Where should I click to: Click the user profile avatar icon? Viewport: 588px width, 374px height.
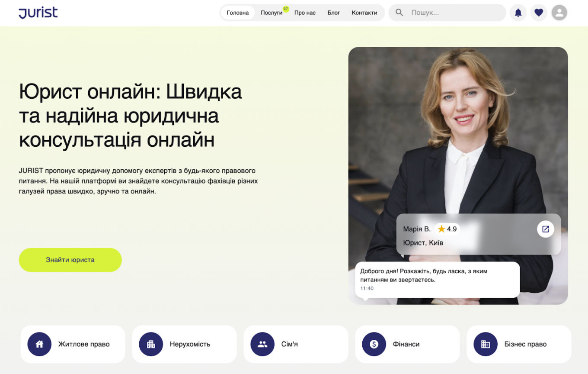(559, 12)
